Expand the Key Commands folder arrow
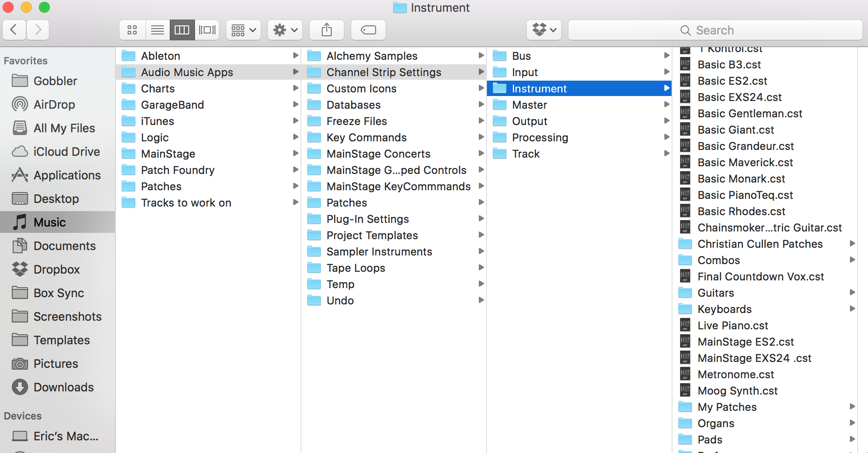868x453 pixels. click(481, 137)
